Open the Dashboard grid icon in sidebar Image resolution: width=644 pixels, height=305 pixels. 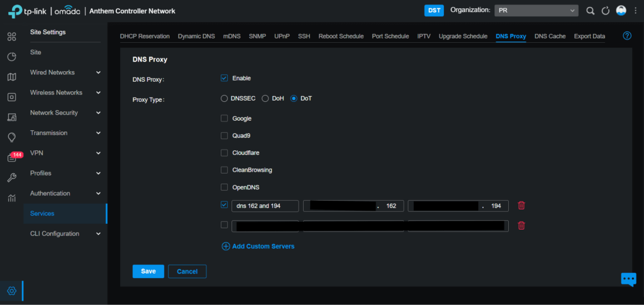click(11, 36)
